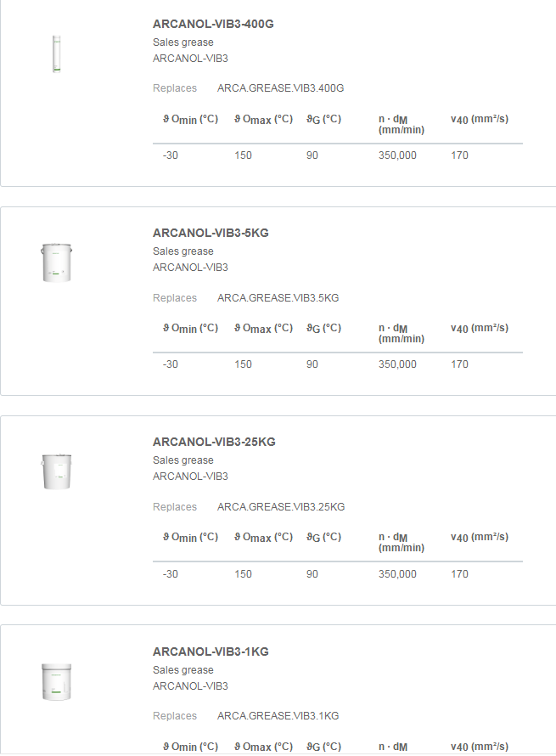The height and width of the screenshot is (756, 556).
Task: Open the ARCANOL-VIB3-5KG product title
Action: (211, 233)
